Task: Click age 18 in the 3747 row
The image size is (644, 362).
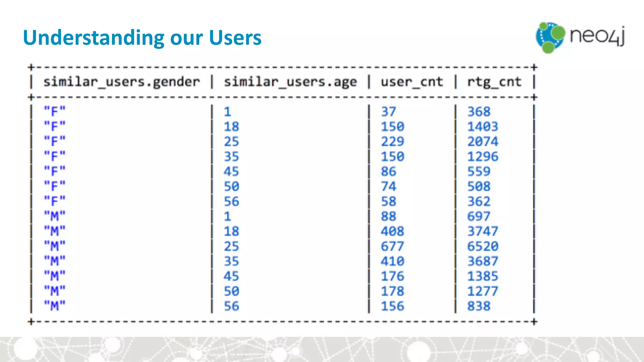Action: [231, 231]
